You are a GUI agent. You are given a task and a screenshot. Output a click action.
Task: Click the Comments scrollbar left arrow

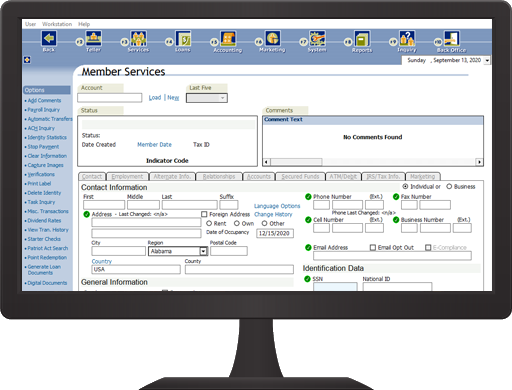coord(266,162)
